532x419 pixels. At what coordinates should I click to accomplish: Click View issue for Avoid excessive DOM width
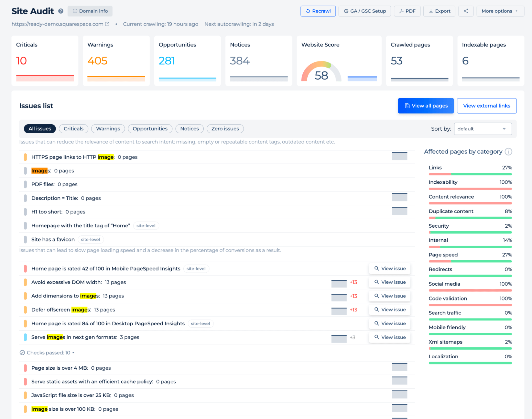[390, 282]
